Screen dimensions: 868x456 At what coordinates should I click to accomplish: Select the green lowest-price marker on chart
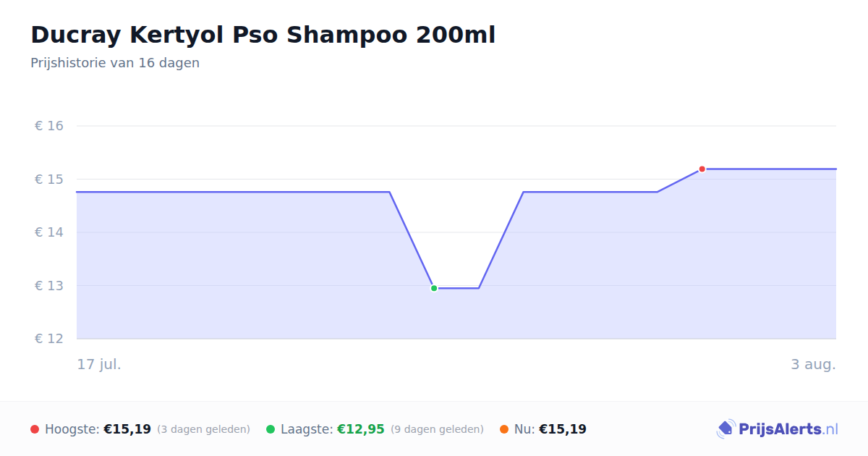(x=434, y=288)
